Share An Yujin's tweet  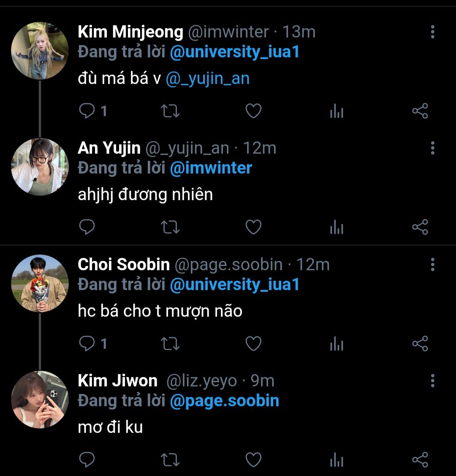coord(420,227)
